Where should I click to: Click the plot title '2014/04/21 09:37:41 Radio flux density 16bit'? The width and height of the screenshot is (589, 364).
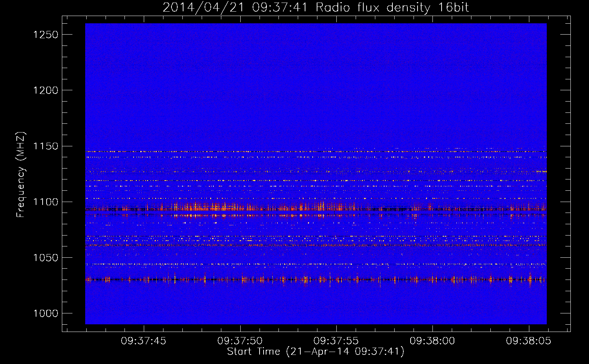coord(316,8)
